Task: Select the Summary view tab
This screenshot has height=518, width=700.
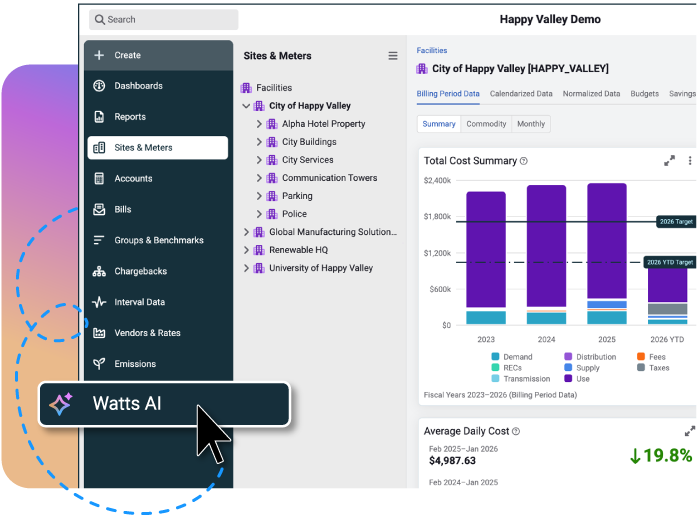Action: (439, 124)
